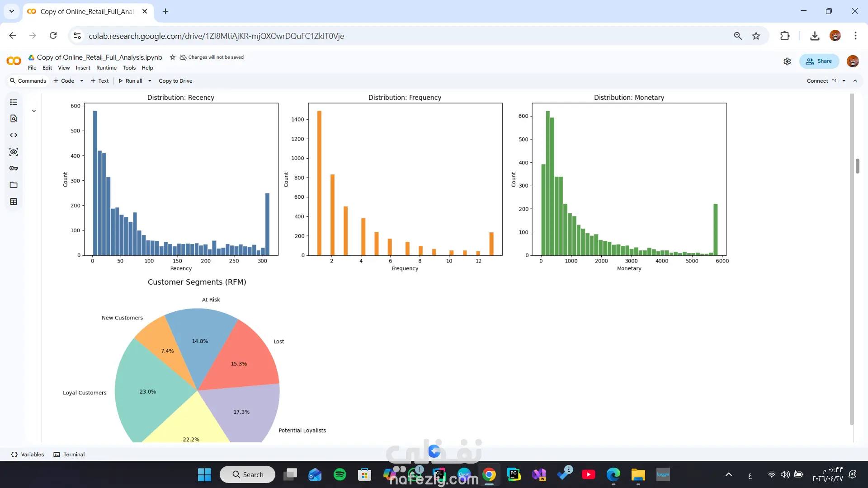Open the Files folder icon in sidebar
The width and height of the screenshot is (868, 488).
click(x=14, y=185)
